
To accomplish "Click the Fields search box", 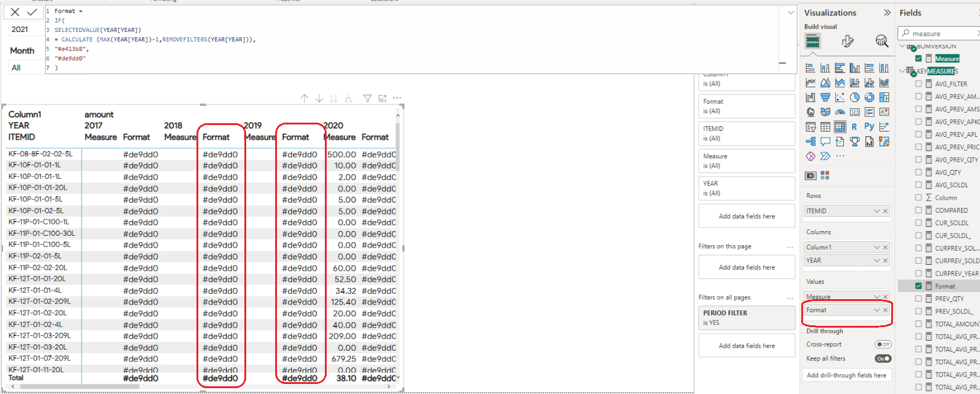I will coord(939,33).
